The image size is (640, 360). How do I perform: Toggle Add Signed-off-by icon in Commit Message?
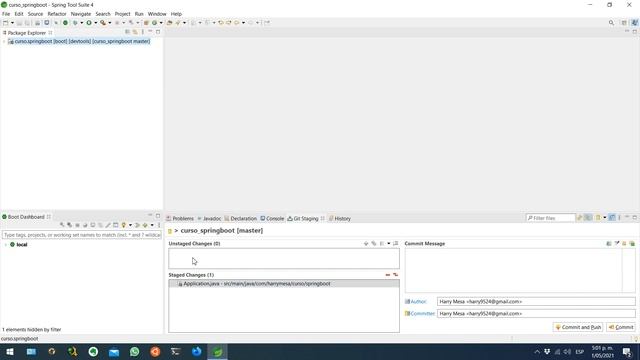(x=617, y=244)
